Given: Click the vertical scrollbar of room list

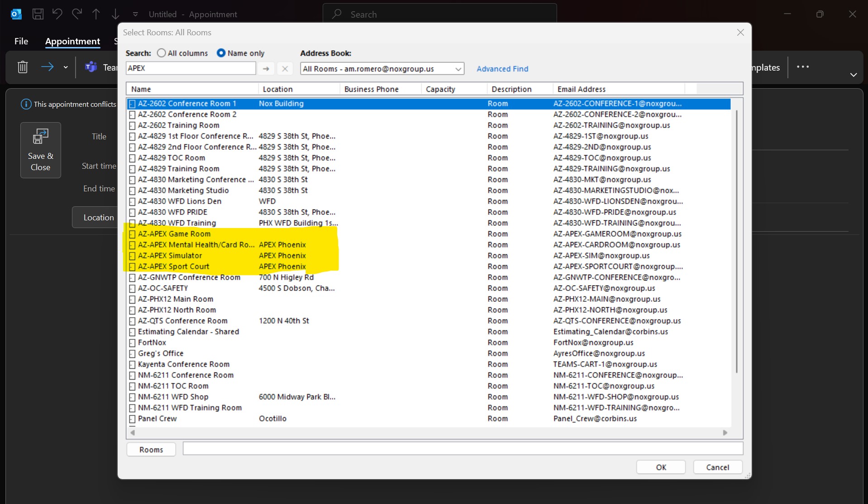Looking at the screenshot, I should [737, 241].
